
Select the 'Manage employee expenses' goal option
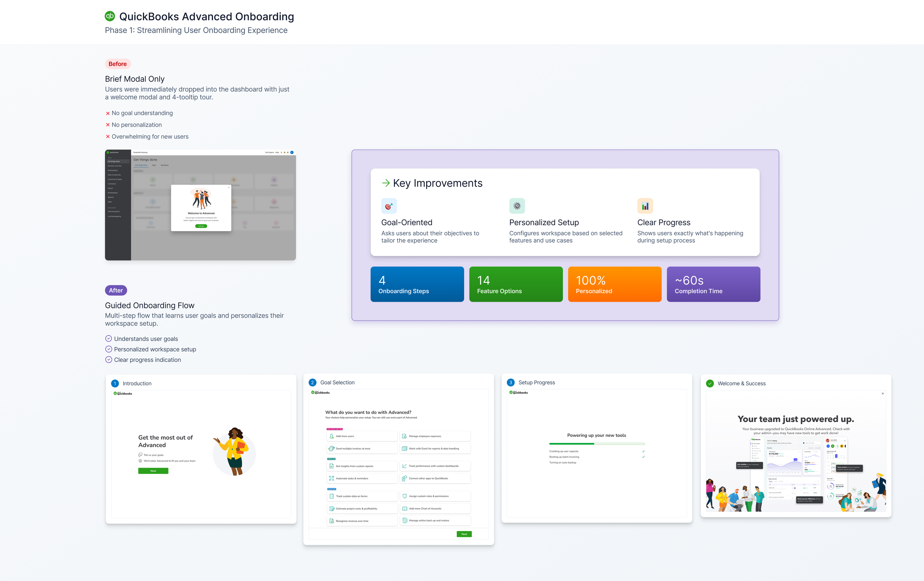(x=434, y=436)
